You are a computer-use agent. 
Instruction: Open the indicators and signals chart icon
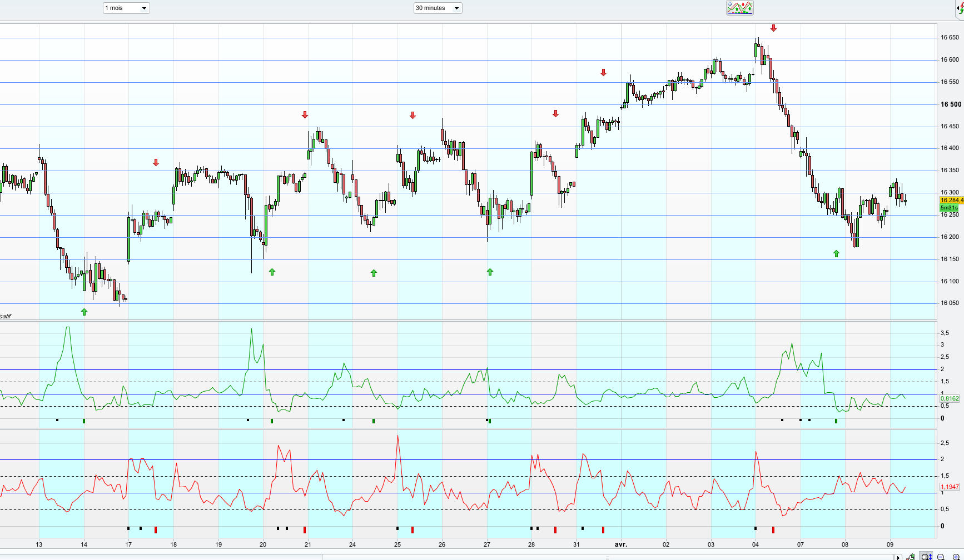740,8
